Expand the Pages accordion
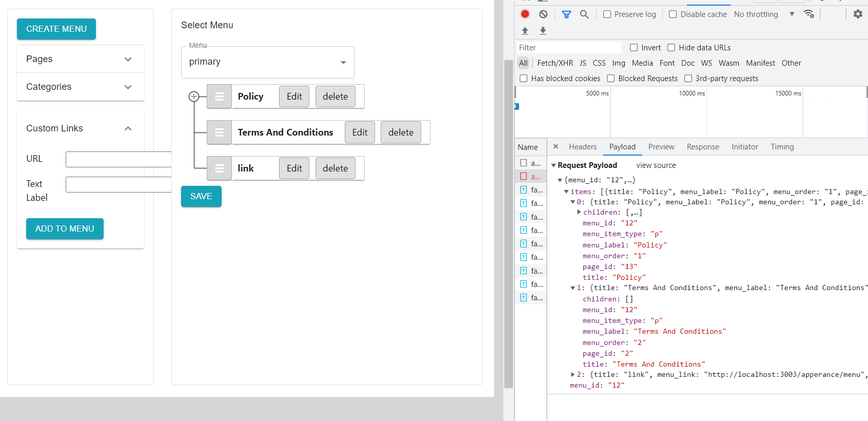The image size is (868, 421). (80, 59)
